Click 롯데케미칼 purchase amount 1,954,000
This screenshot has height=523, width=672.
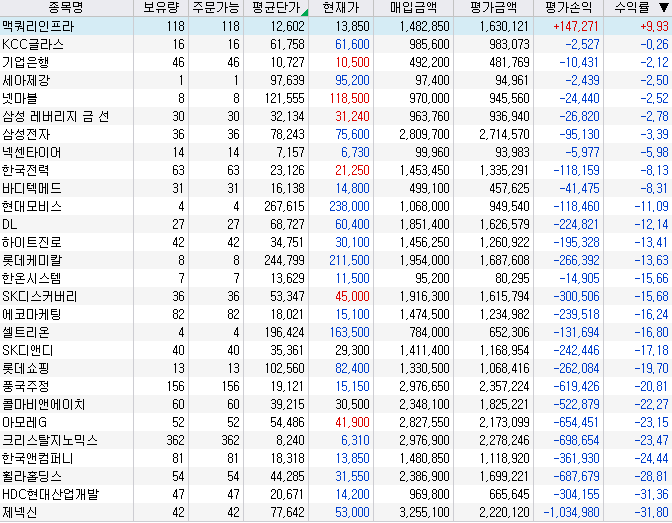(424, 260)
